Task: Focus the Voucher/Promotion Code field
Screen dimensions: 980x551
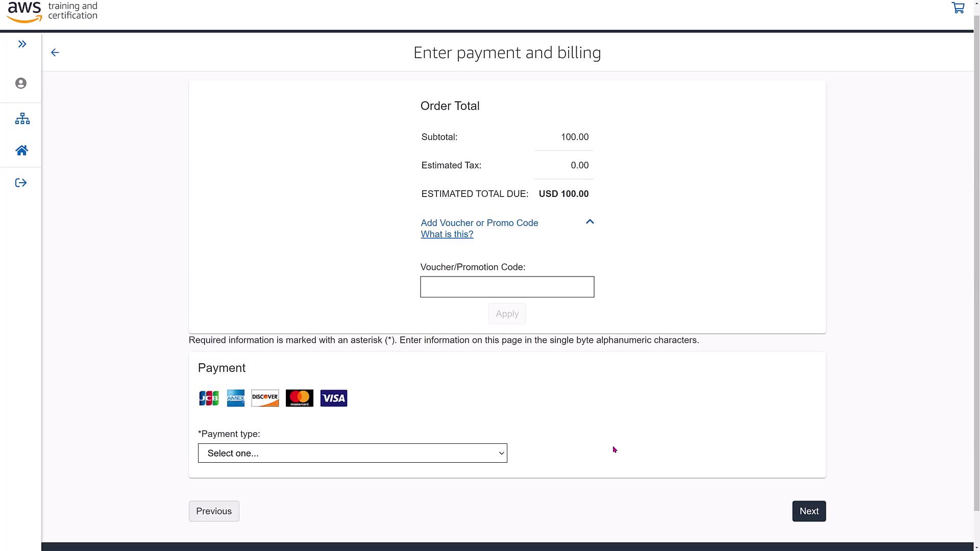Action: pyautogui.click(x=507, y=287)
